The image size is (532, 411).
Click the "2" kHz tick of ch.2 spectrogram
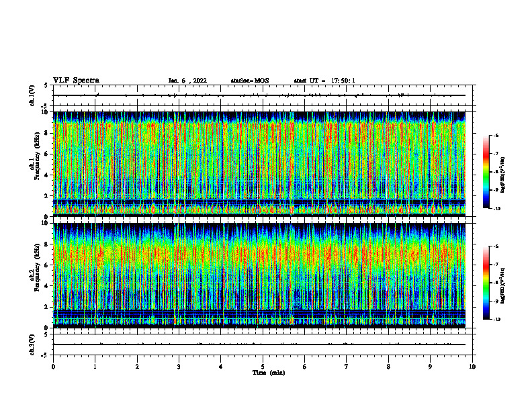point(46,307)
